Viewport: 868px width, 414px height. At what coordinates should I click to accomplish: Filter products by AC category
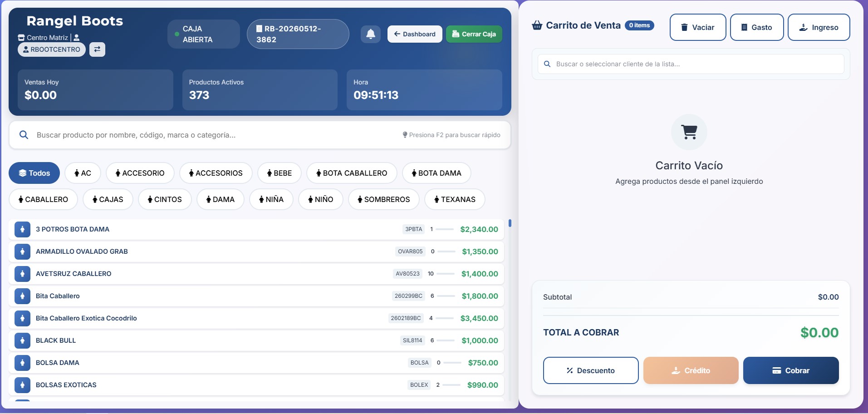(83, 173)
